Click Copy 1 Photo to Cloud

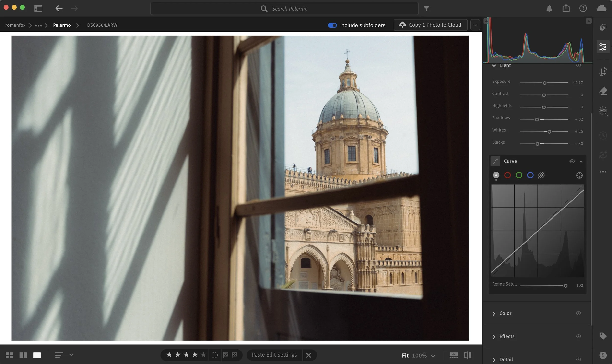(x=430, y=25)
